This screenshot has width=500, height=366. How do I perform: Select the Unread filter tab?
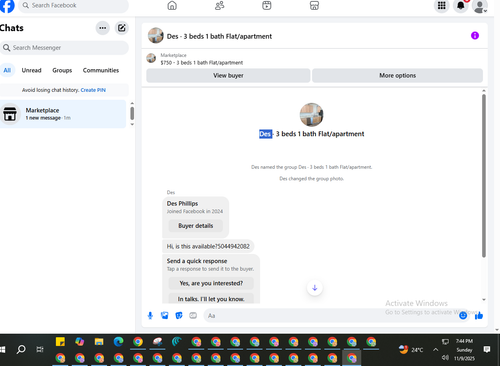[32, 70]
